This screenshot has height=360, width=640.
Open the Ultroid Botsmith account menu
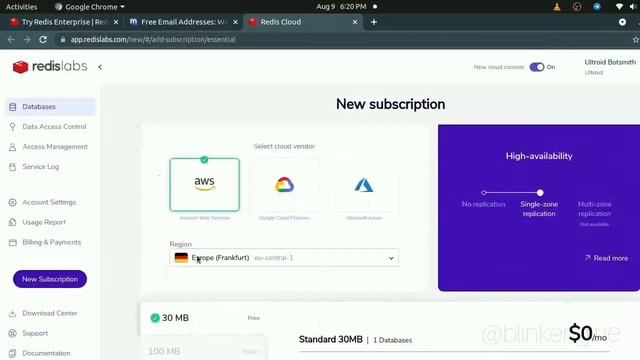pyautogui.click(x=610, y=67)
